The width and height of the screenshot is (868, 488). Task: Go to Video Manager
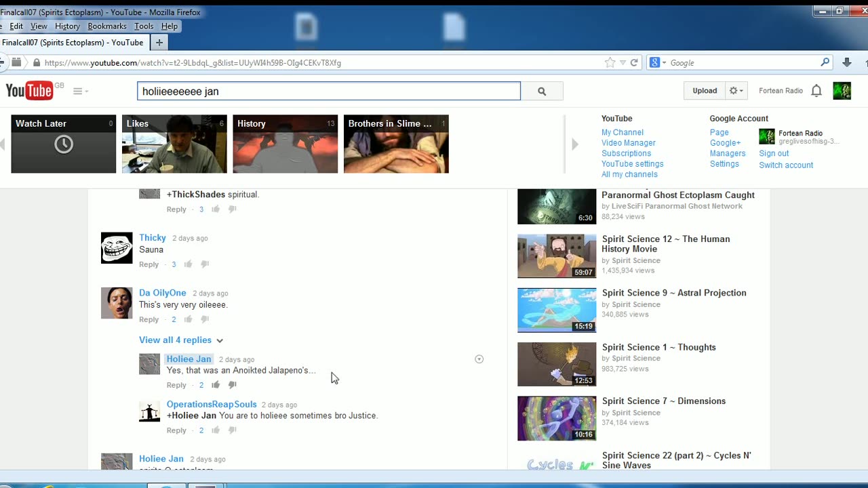[629, 143]
